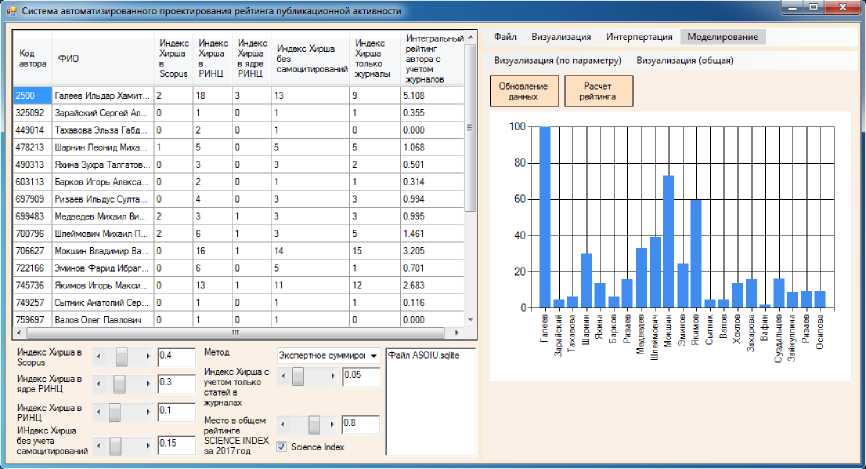Open the Файл menu

click(505, 37)
